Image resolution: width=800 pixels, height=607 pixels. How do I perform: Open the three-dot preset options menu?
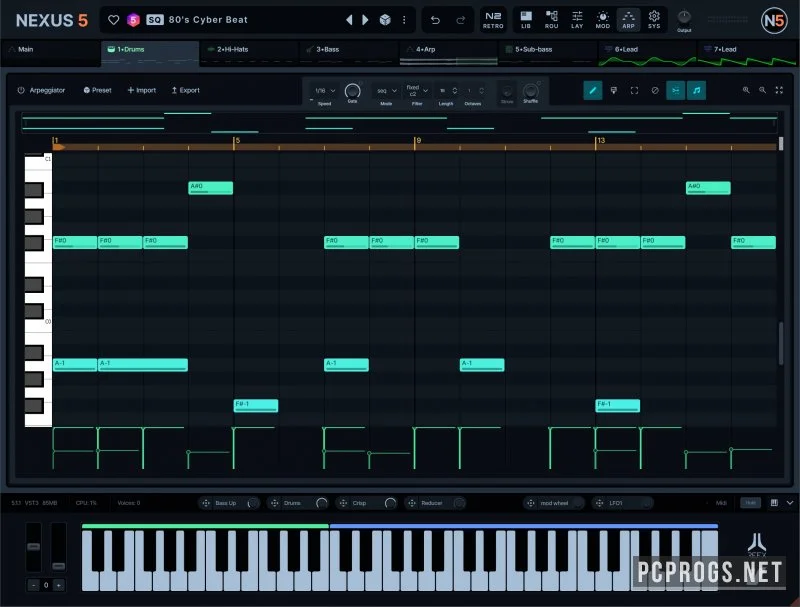[x=404, y=20]
